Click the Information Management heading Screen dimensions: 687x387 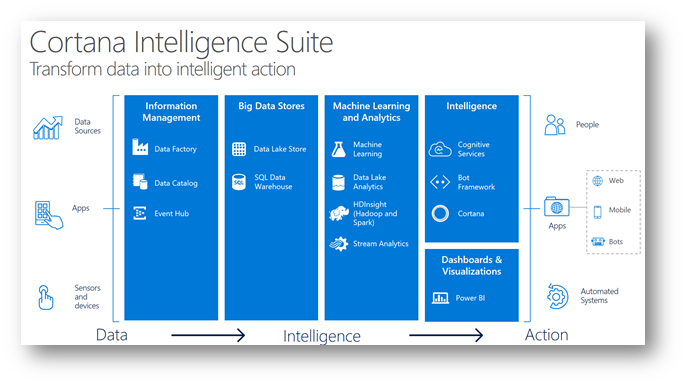[171, 112]
